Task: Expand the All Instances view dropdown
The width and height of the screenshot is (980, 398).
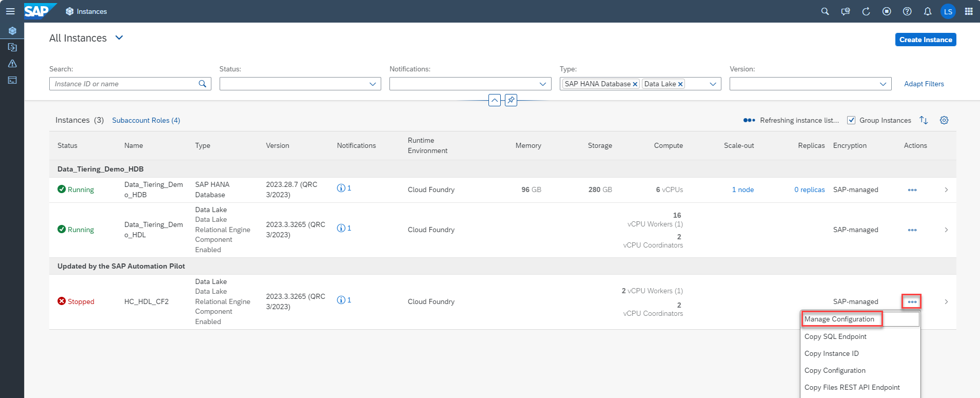Action: click(x=119, y=37)
